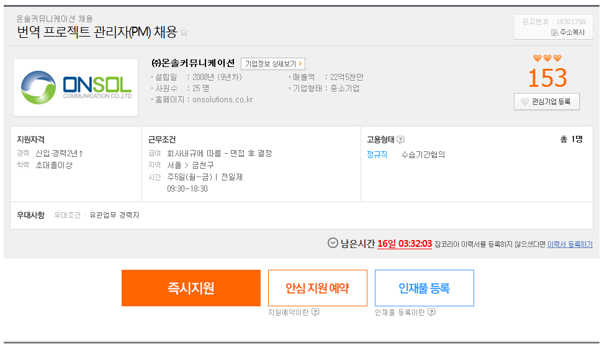The width and height of the screenshot is (602, 364).
Task: Click the question icon next to 고용형태
Action: (400, 140)
